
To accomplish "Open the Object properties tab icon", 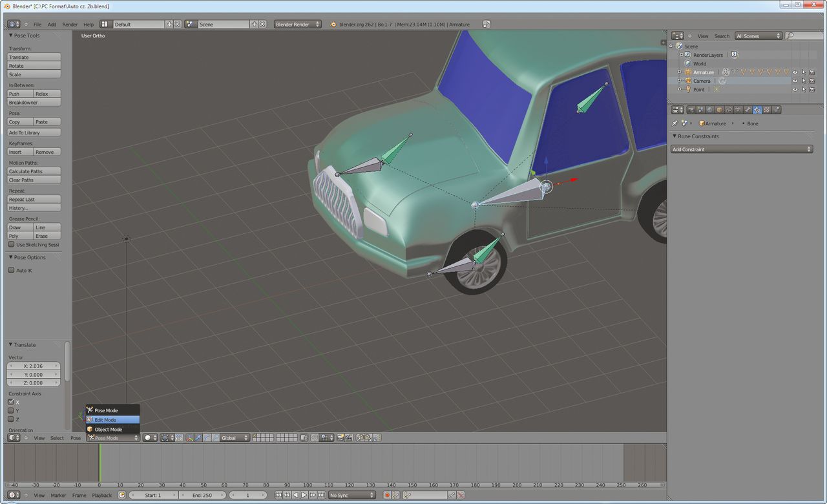I will pos(719,110).
